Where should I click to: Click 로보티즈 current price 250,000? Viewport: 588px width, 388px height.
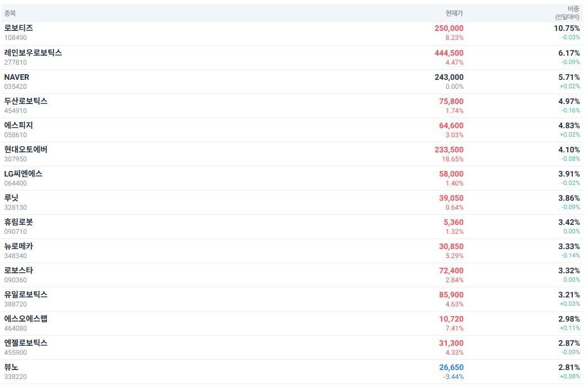coord(449,28)
